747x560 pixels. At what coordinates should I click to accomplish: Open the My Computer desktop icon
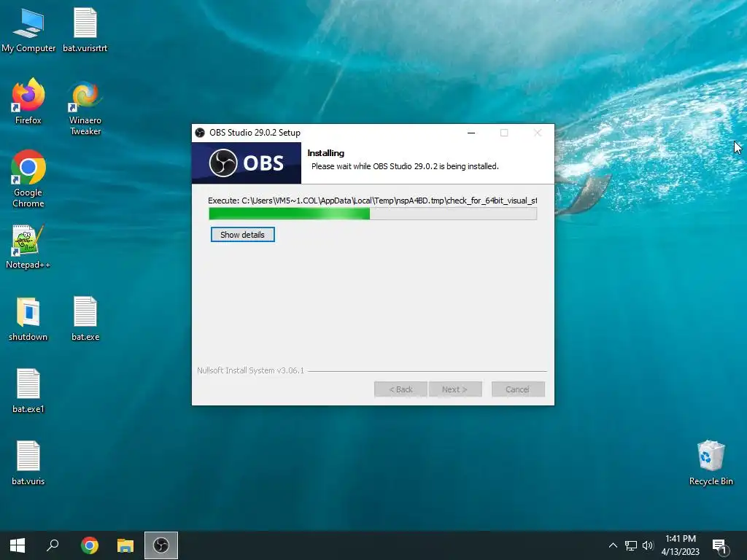tap(28, 30)
